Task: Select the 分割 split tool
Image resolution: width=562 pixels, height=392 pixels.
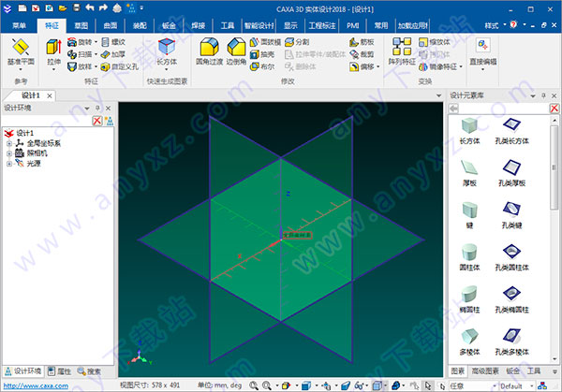Action: [297, 42]
